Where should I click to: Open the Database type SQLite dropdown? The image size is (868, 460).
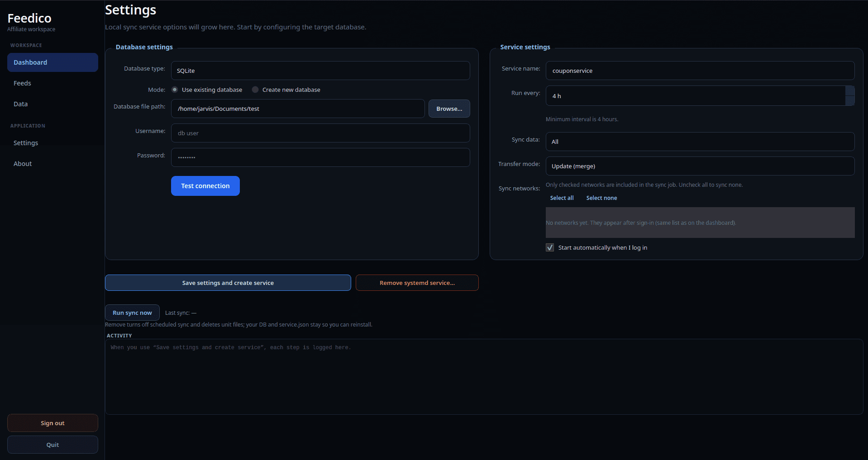point(320,71)
